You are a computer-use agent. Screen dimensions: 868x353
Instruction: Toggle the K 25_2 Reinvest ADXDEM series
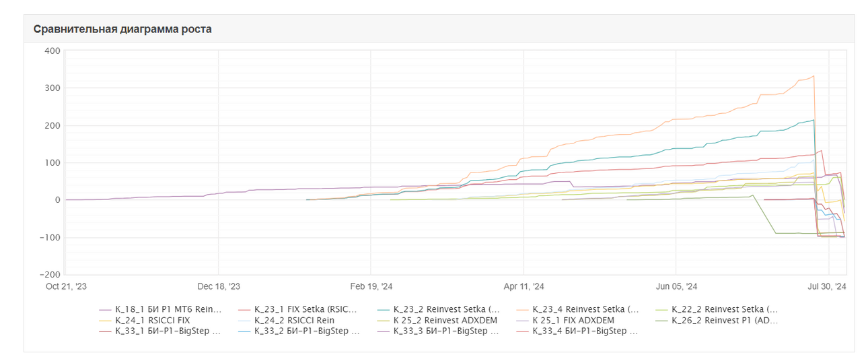439,320
